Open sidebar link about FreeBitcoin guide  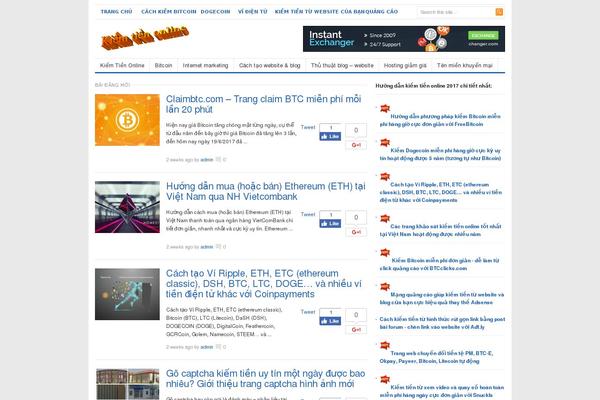[440, 120]
